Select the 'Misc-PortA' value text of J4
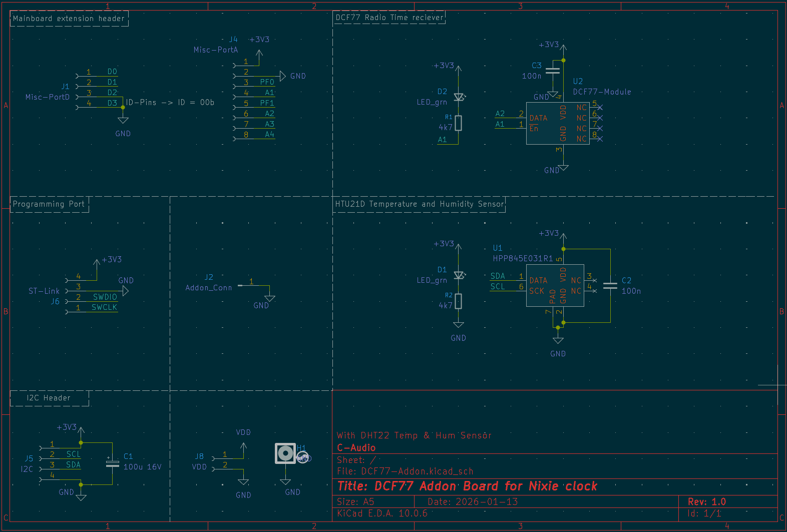The height and width of the screenshot is (532, 787). point(216,50)
